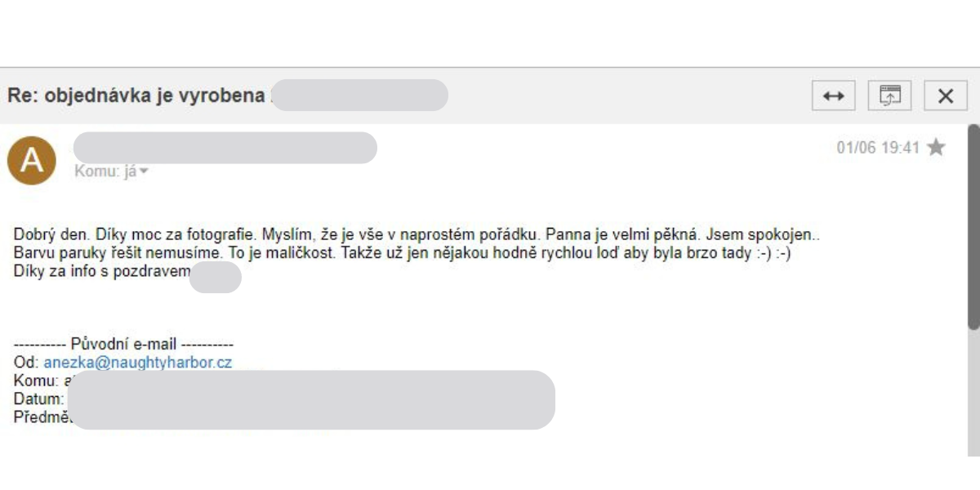The height and width of the screenshot is (490, 980).
Task: Click the Původní e-mail separator line
Action: [124, 345]
